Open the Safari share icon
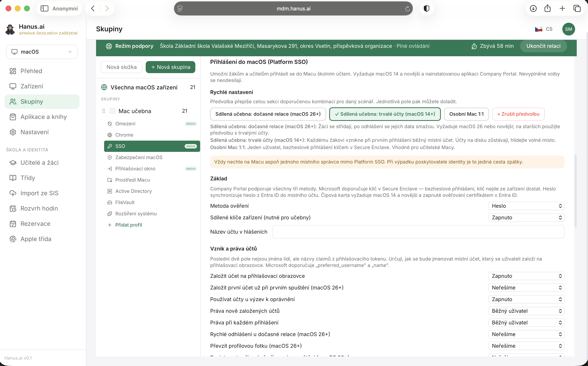Viewport: 588px width, 366px height. (x=548, y=8)
